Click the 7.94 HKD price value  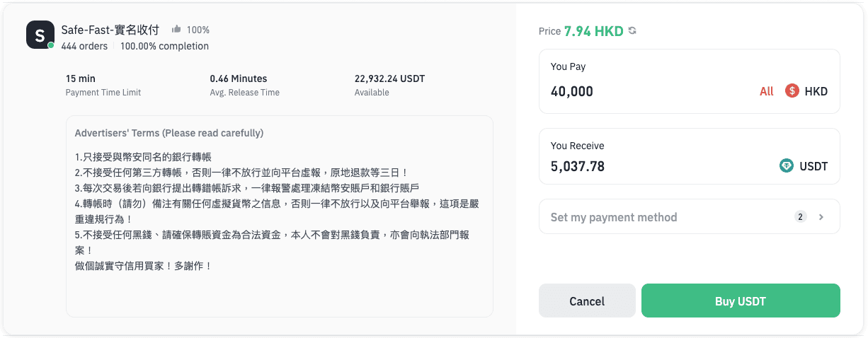593,31
